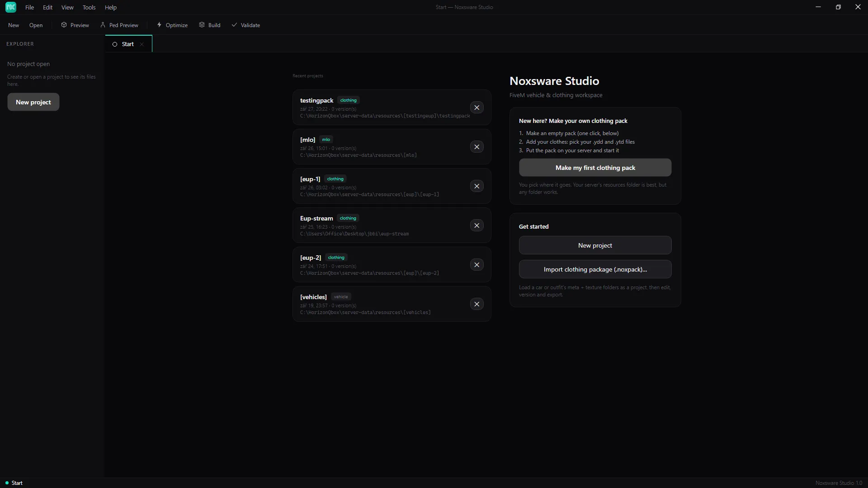
Task: Open the File menu
Action: click(29, 7)
